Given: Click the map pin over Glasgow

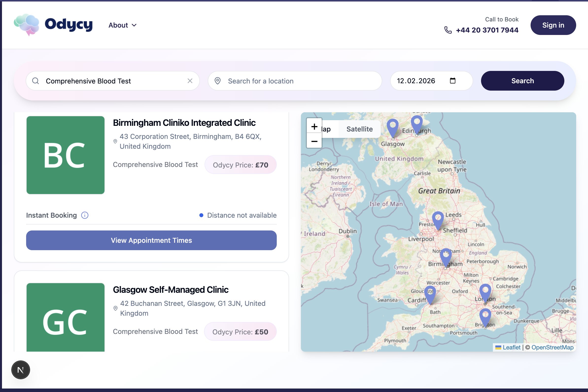Looking at the screenshot, I should [392, 127].
